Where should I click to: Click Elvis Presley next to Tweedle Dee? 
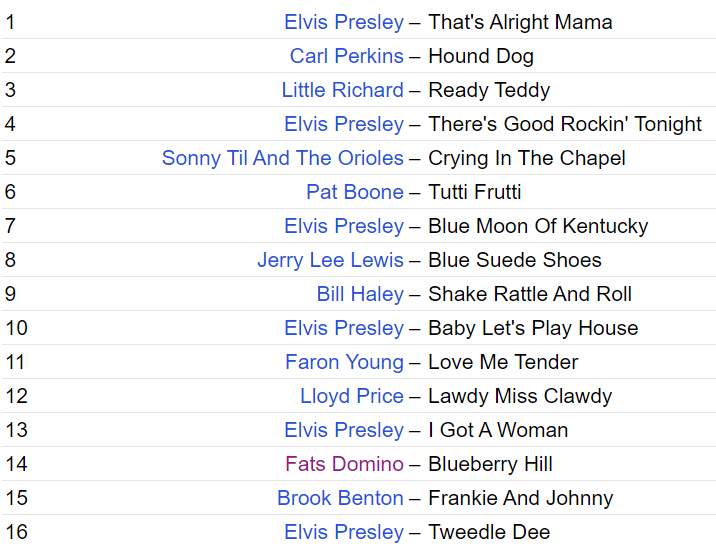tap(344, 532)
